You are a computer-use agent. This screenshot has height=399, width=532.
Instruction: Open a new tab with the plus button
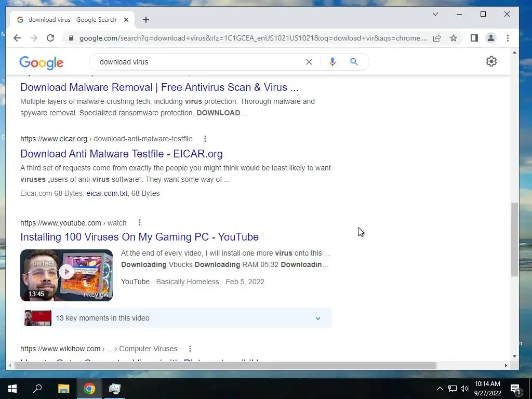click(x=146, y=20)
